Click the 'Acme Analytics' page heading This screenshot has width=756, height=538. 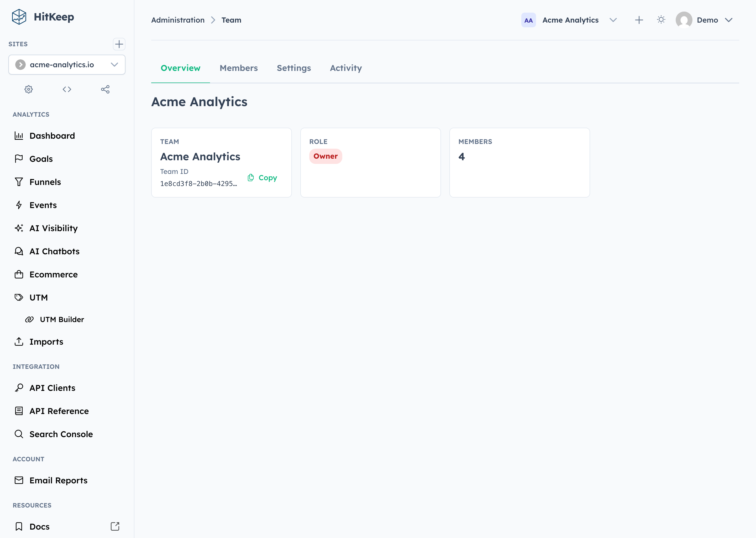199,102
